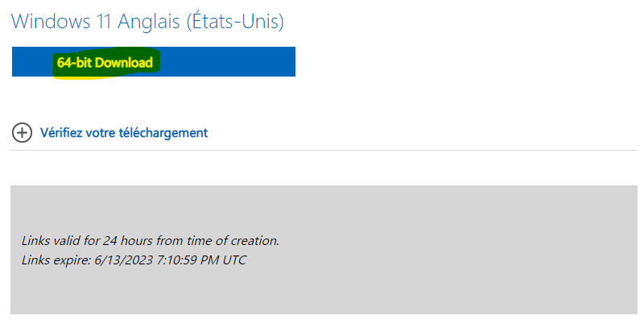The width and height of the screenshot is (644, 324).
Task: Click the blue button area right of label
Action: click(227, 62)
